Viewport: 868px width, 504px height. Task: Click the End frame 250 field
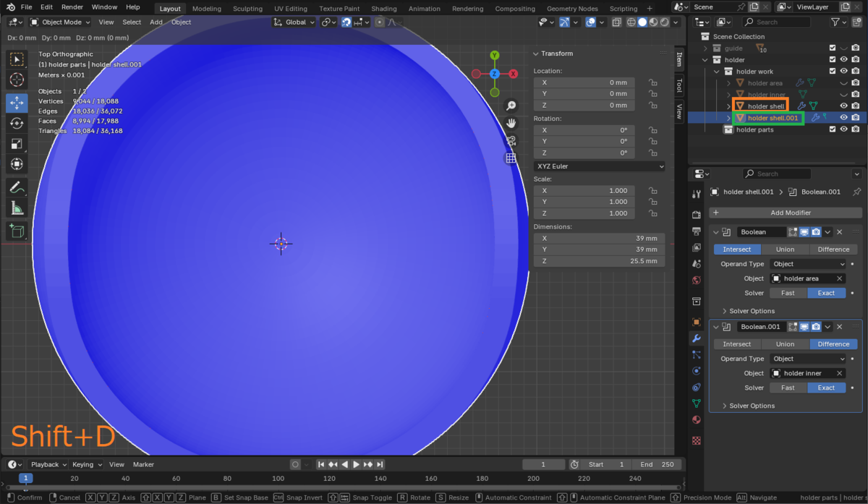point(657,464)
